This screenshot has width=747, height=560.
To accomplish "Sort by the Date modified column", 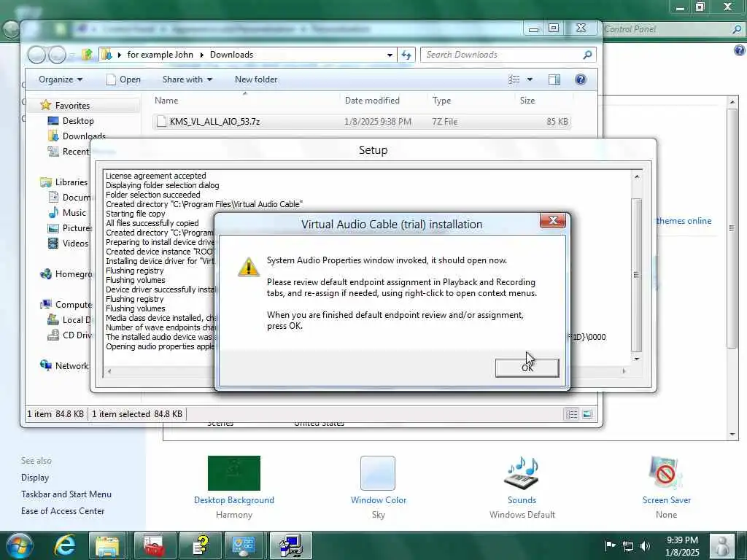I will [x=372, y=101].
